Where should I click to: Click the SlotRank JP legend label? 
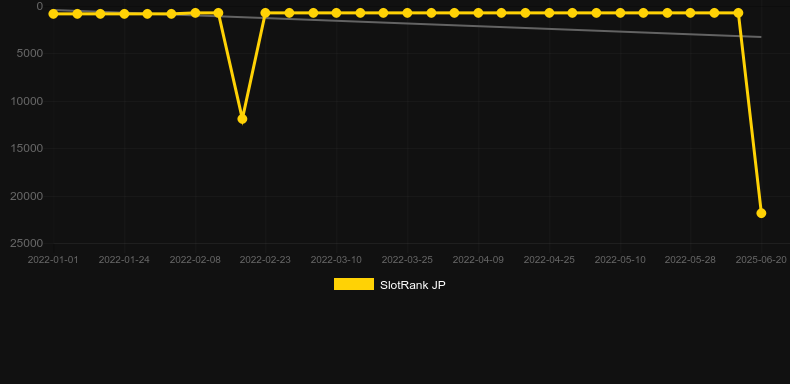pyautogui.click(x=413, y=285)
